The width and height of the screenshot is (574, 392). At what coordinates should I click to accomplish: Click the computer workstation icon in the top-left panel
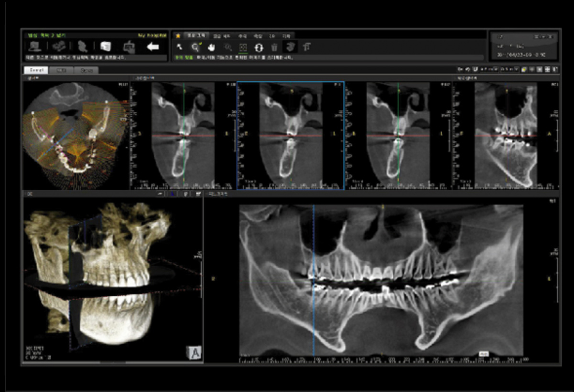point(34,46)
